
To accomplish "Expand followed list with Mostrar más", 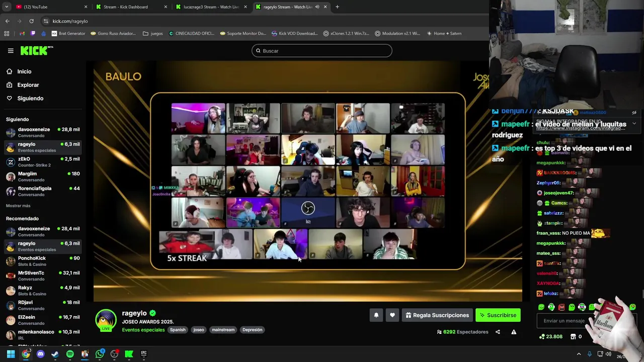I will pyautogui.click(x=18, y=206).
